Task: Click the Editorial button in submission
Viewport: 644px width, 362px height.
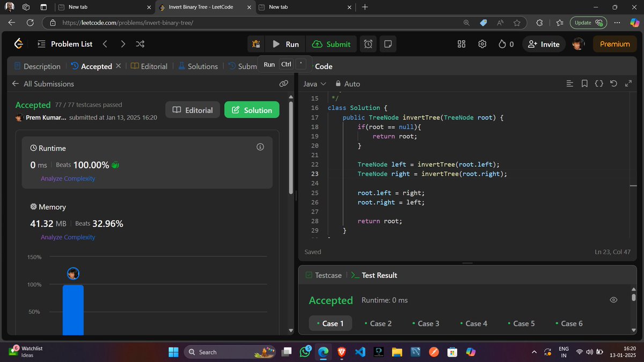Action: click(193, 110)
